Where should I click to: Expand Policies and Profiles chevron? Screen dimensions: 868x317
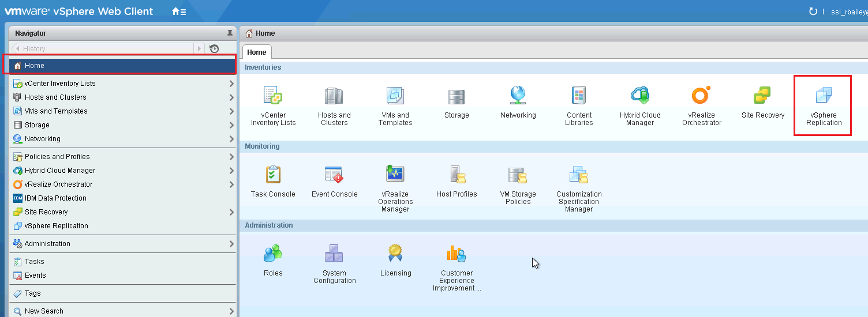231,157
